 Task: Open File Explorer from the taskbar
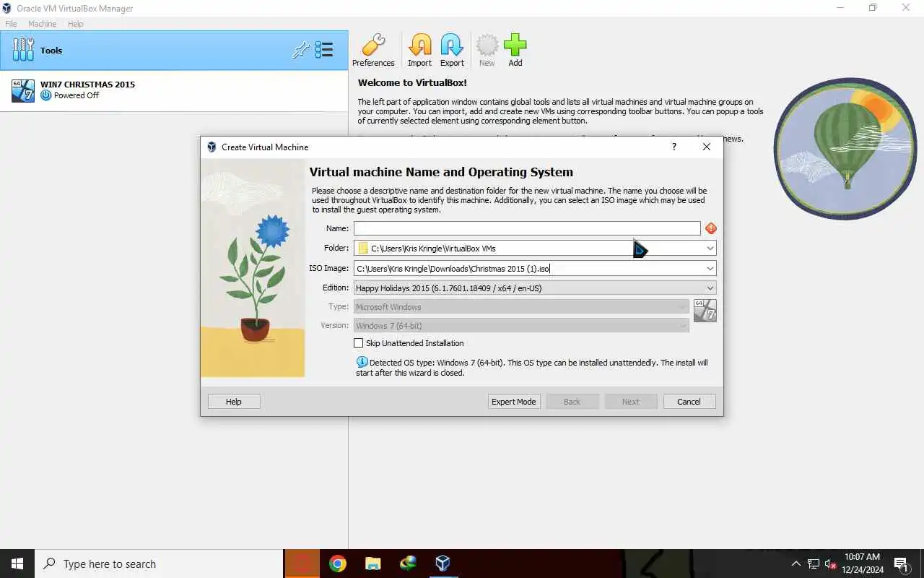coord(372,564)
